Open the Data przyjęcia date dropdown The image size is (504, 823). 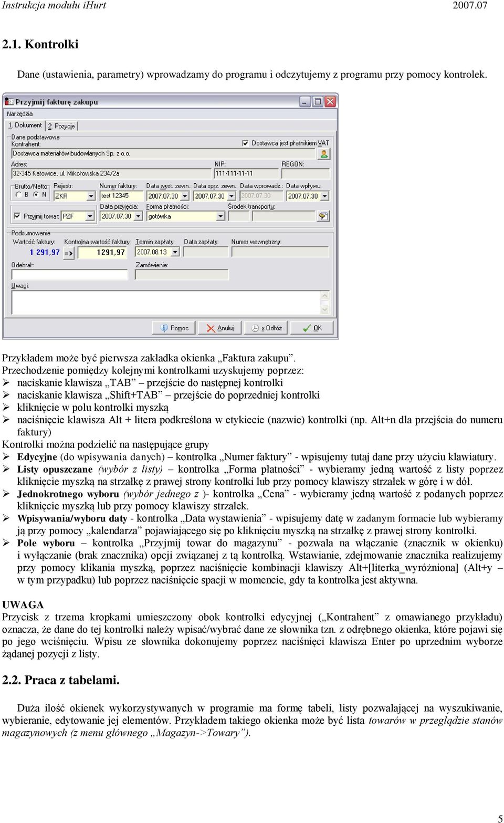tap(138, 216)
